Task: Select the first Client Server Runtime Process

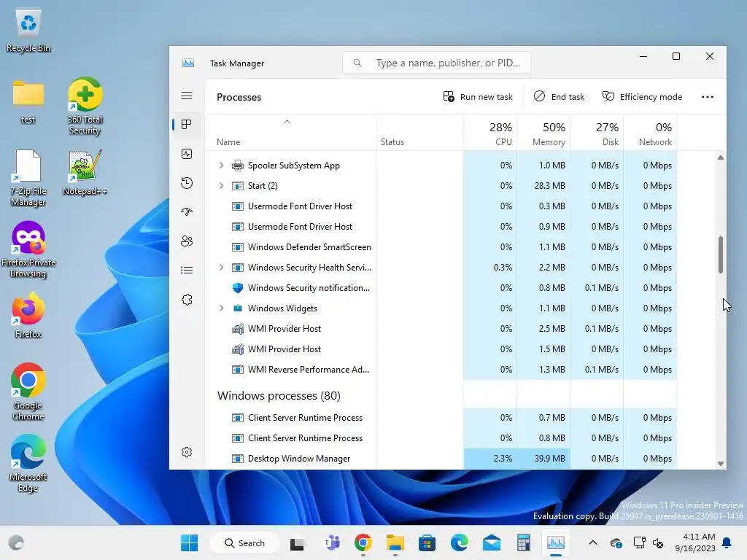Action: pyautogui.click(x=441, y=417)
